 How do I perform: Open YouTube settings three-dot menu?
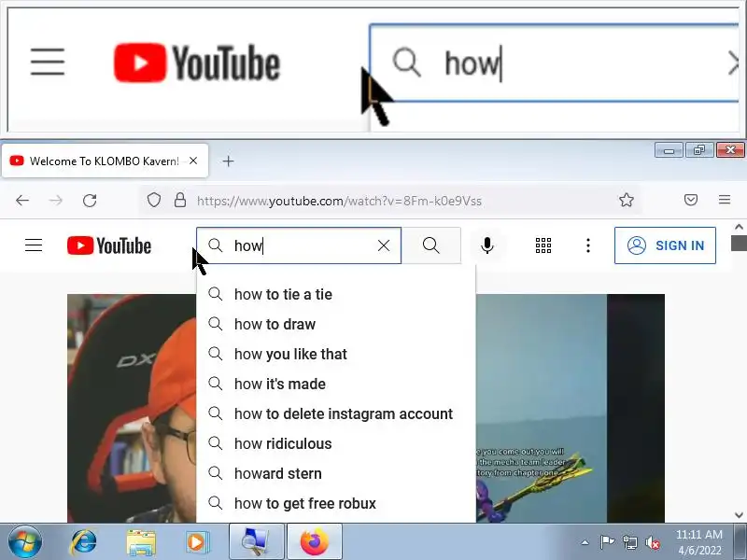(x=588, y=245)
